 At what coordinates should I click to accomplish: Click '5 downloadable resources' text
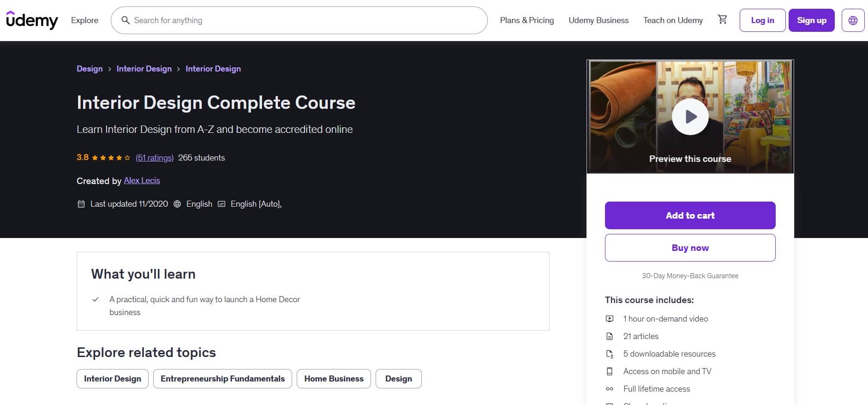[x=669, y=354]
